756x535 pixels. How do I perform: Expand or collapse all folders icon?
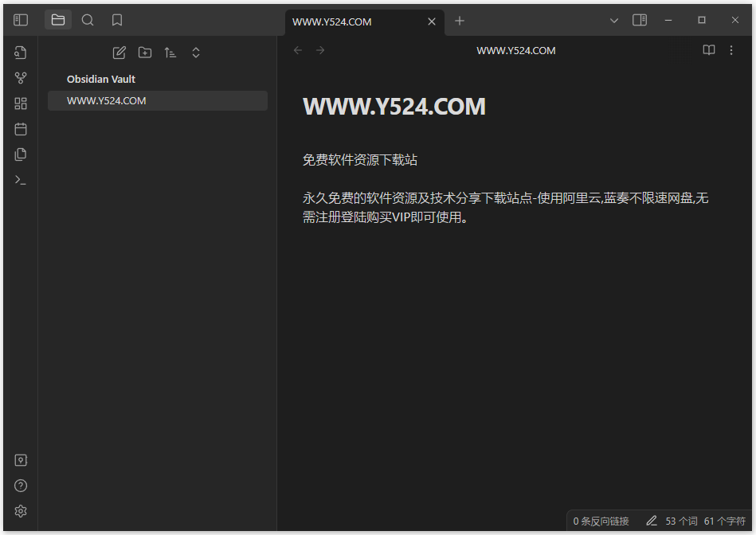196,53
